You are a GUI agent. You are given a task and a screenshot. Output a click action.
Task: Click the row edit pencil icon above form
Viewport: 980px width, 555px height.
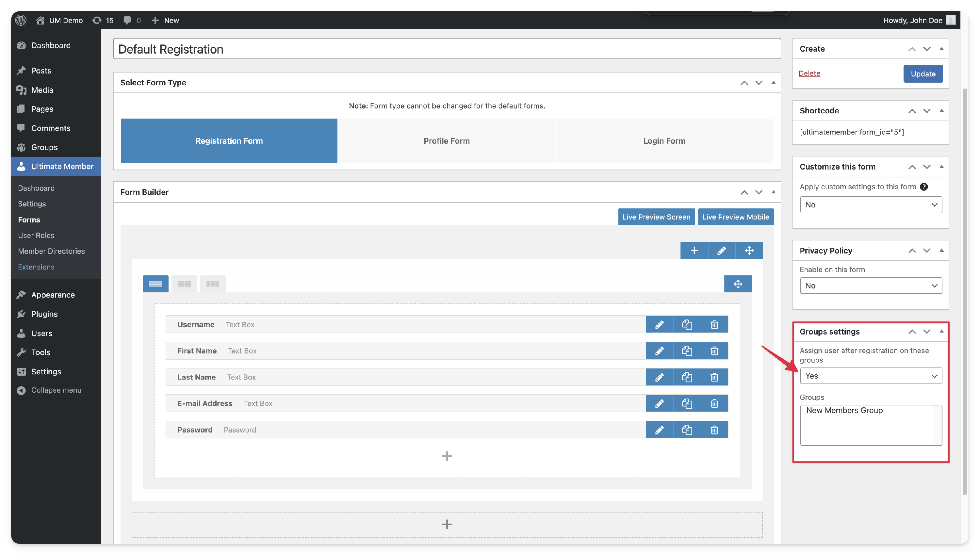721,251
